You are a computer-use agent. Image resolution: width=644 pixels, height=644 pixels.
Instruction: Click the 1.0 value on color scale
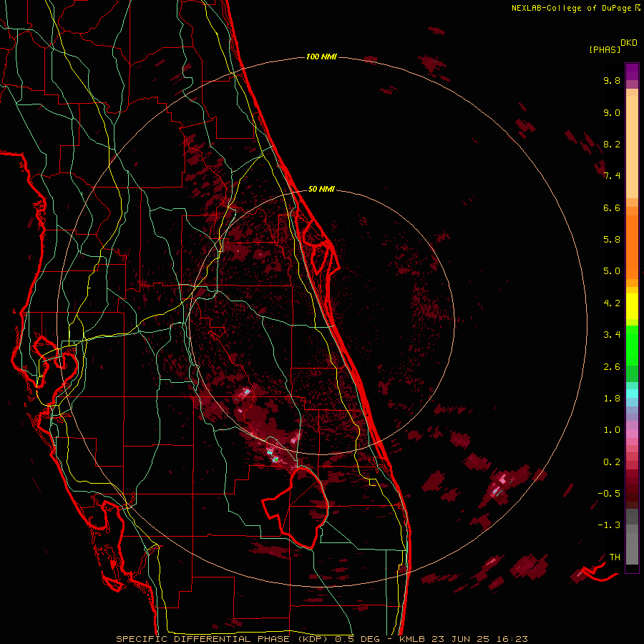click(612, 430)
